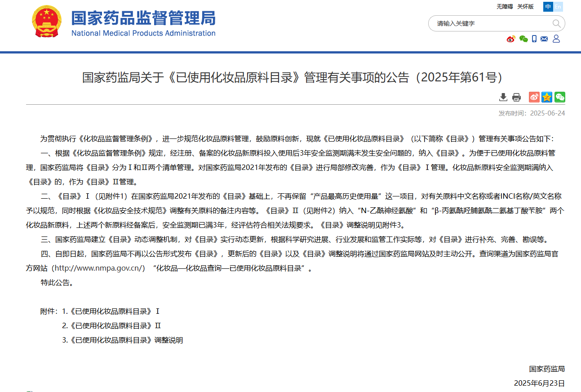The height and width of the screenshot is (392, 581).
Task: Share article to QQ Zone star icon
Action: pyautogui.click(x=547, y=97)
